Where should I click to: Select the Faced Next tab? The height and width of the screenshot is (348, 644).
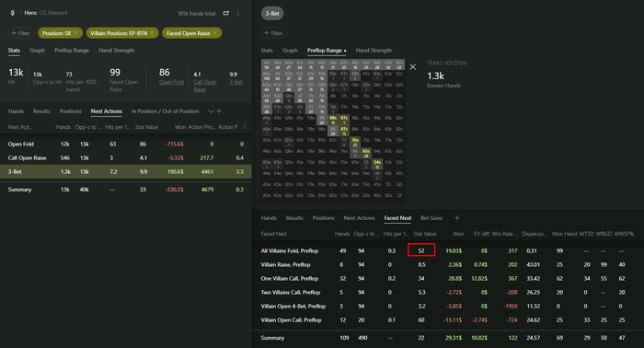click(397, 218)
